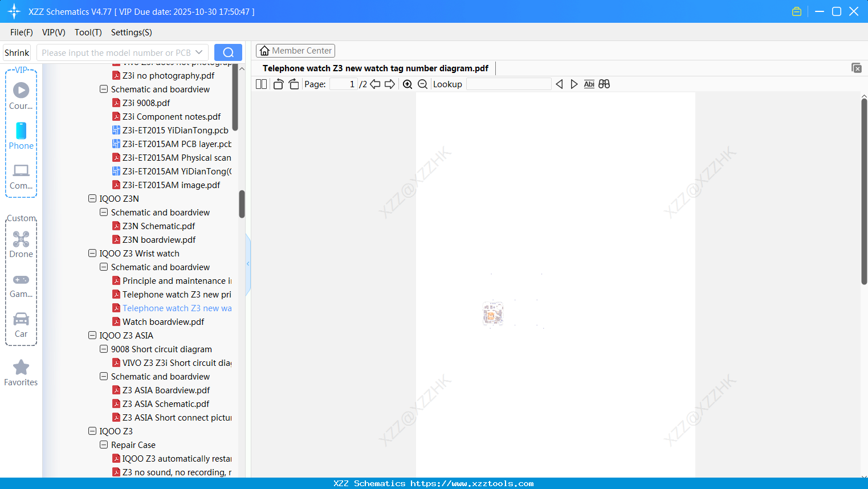Open the Tool(T) menu
The image size is (868, 489).
click(88, 32)
